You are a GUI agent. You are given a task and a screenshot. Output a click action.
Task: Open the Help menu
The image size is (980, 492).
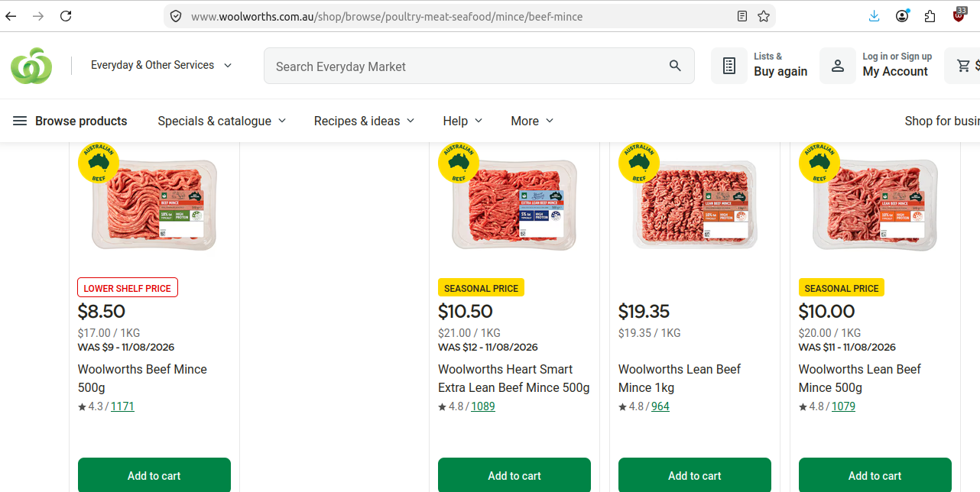click(x=462, y=121)
